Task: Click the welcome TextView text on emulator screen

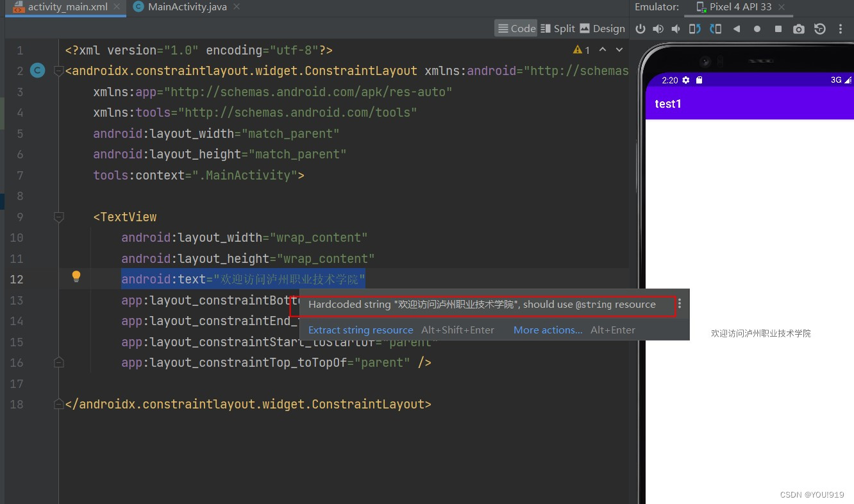Action: click(761, 333)
